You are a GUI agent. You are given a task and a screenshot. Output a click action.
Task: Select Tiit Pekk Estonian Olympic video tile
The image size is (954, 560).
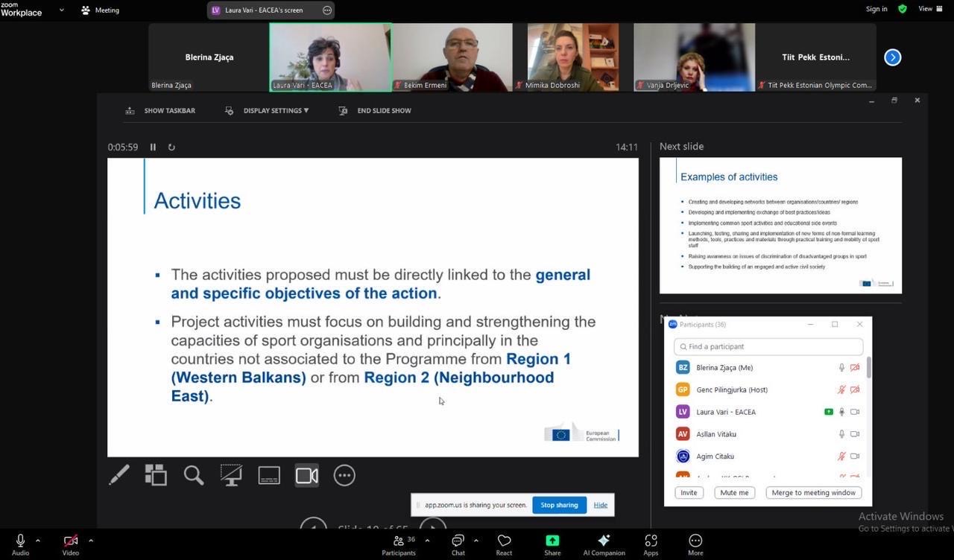(x=815, y=57)
